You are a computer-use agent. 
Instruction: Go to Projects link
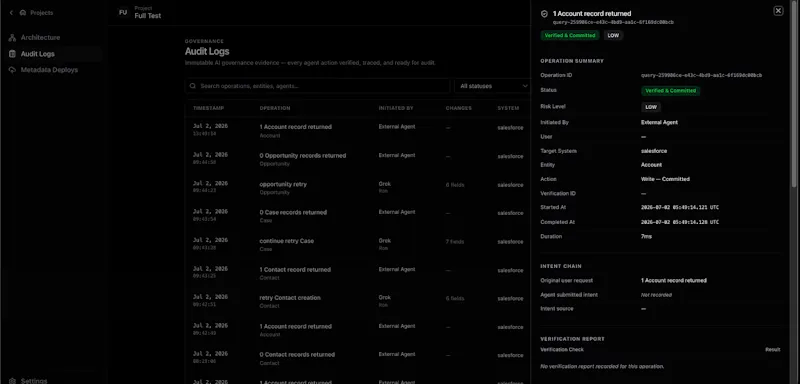tap(41, 13)
